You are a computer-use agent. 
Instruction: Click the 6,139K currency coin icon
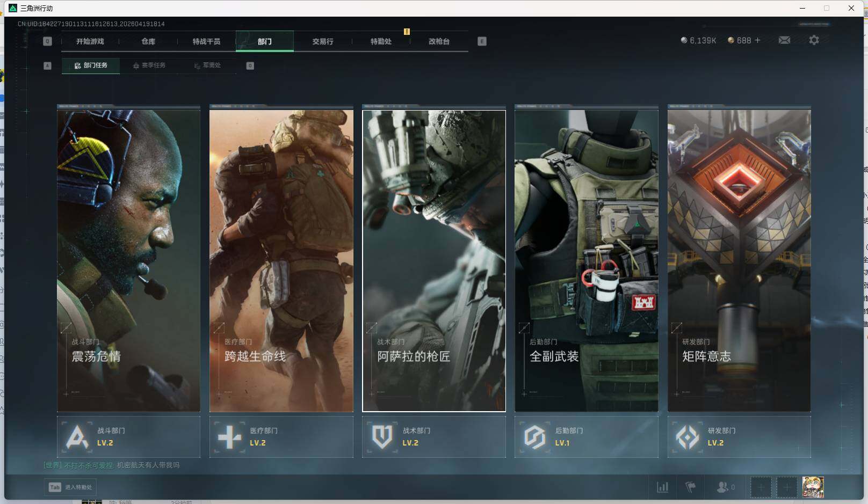click(684, 40)
